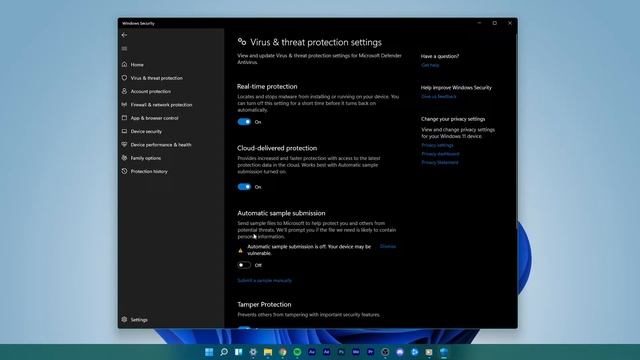Go back using the arrow icon

pyautogui.click(x=124, y=35)
